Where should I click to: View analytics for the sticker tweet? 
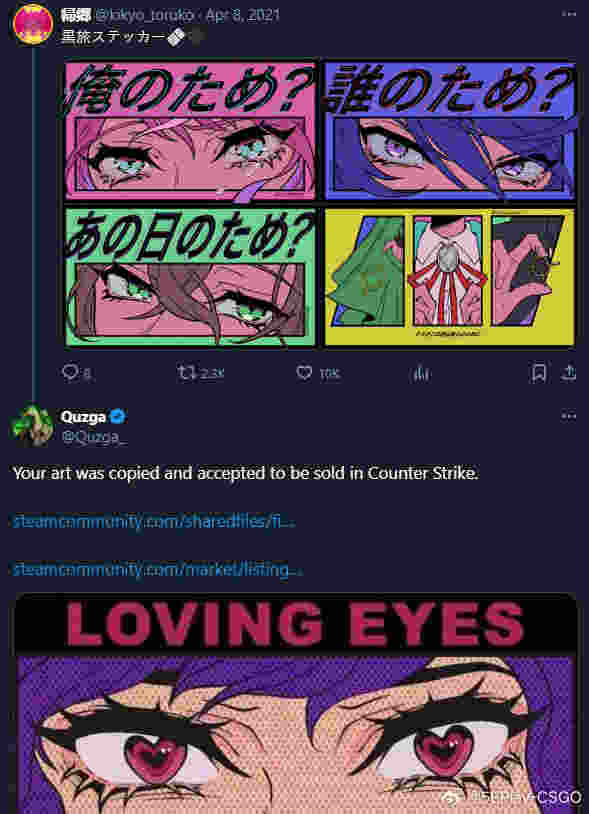pyautogui.click(x=421, y=373)
